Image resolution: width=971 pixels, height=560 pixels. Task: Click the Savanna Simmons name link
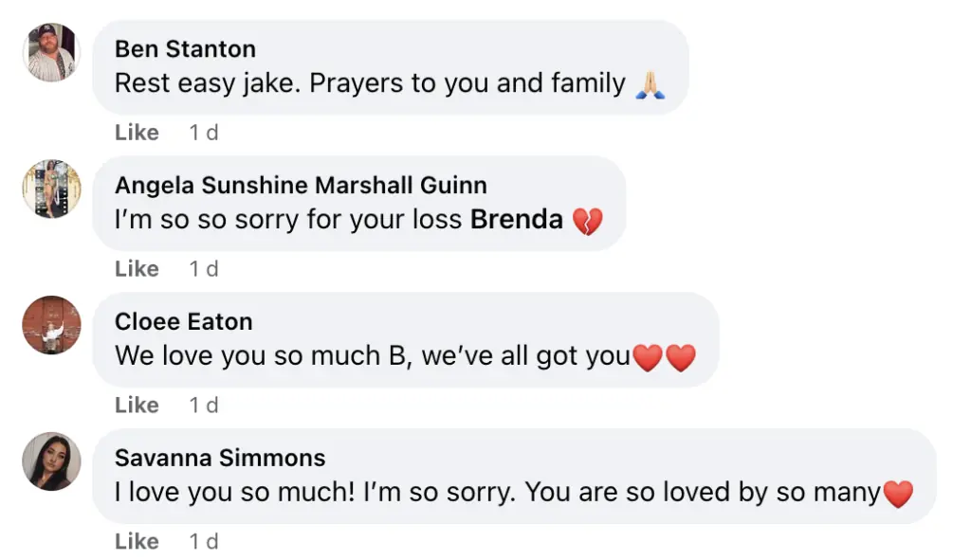pos(220,458)
